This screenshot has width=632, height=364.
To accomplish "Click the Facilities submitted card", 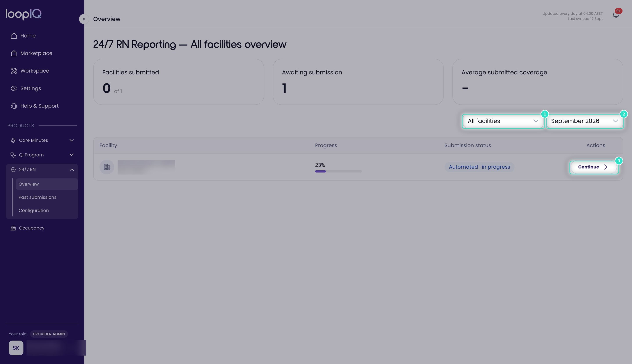I will [178, 82].
